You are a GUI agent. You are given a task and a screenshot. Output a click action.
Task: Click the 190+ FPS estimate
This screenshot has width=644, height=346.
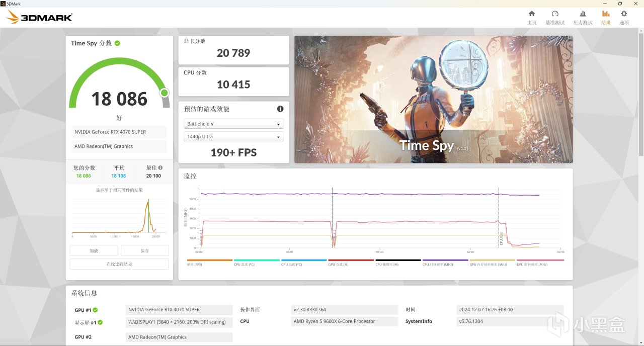233,153
